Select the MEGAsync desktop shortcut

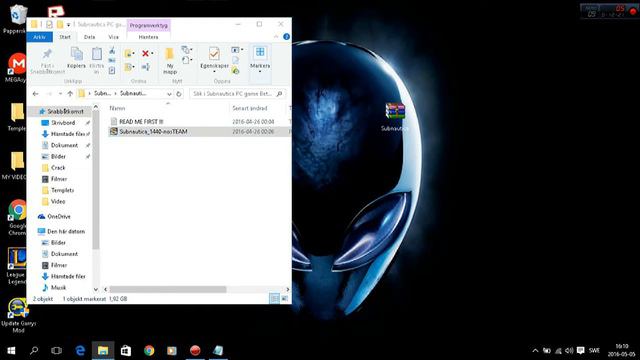click(16, 68)
